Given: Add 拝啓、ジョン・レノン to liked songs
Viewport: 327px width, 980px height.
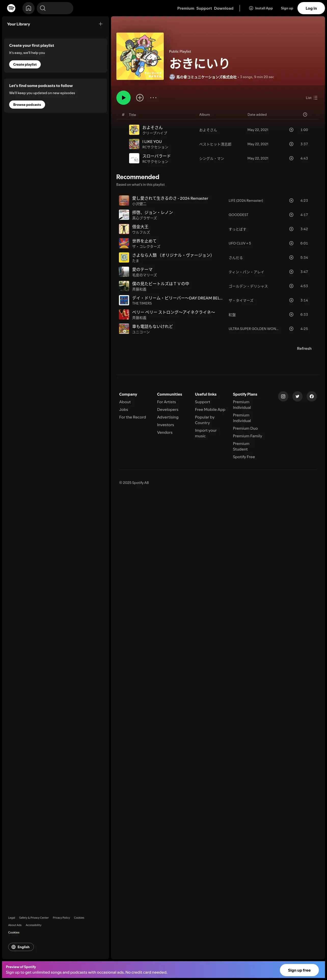Looking at the screenshot, I should coord(291,215).
